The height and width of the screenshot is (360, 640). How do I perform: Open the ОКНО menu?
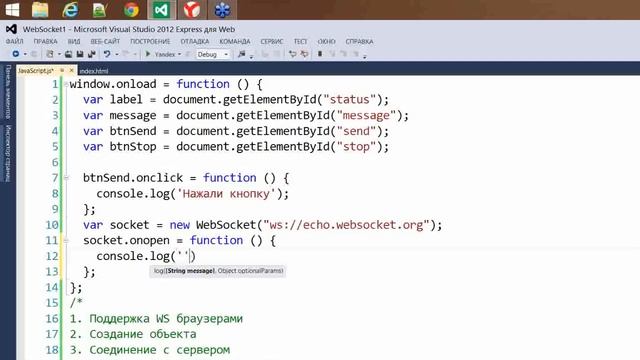(327, 42)
